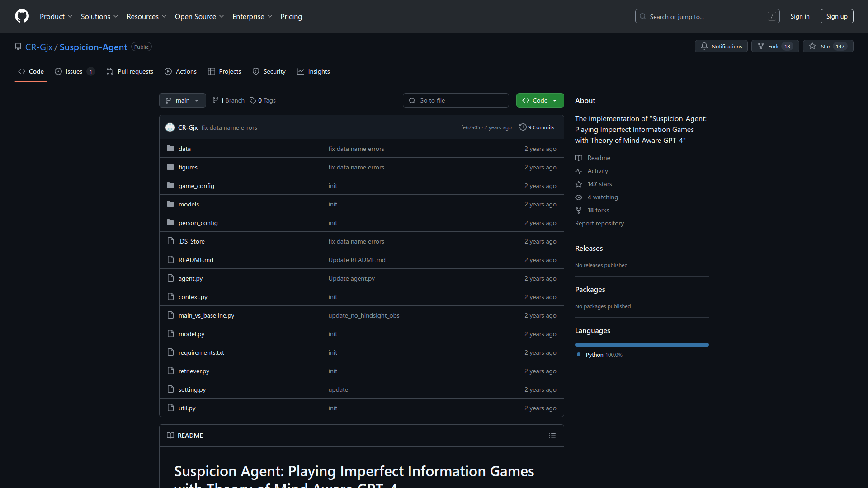Click the history clock icon beside 9 Commits
The image size is (868, 488).
pyautogui.click(x=523, y=127)
